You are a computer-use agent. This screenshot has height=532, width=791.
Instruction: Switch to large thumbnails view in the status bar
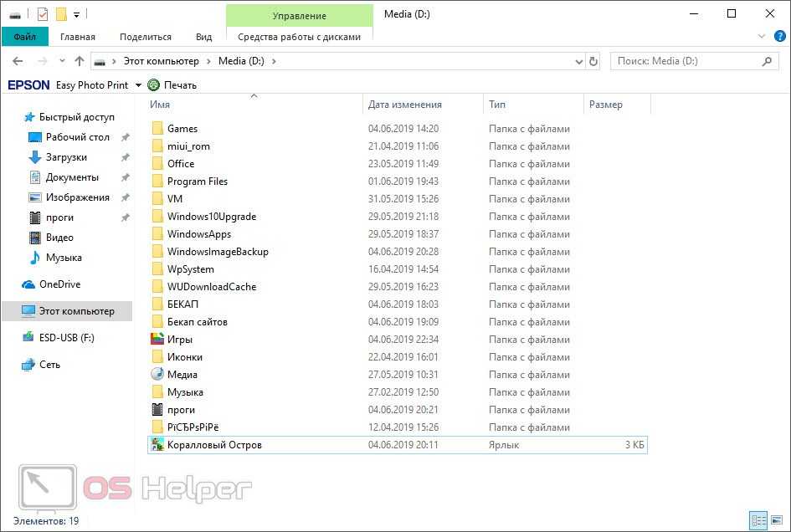tap(776, 521)
